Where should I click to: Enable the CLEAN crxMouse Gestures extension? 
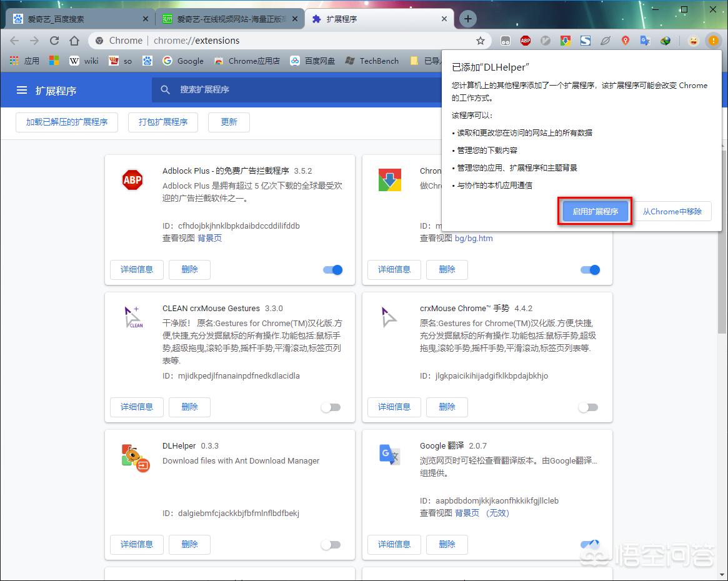[x=331, y=407]
